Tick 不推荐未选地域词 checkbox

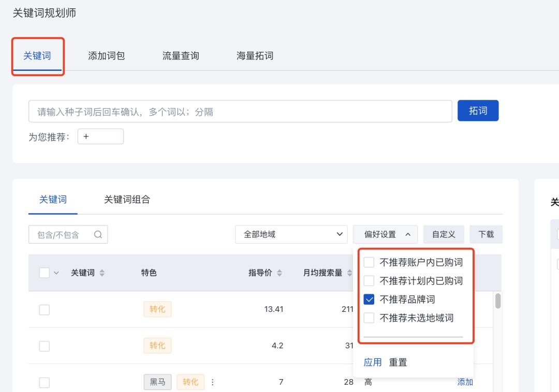pyautogui.click(x=369, y=318)
